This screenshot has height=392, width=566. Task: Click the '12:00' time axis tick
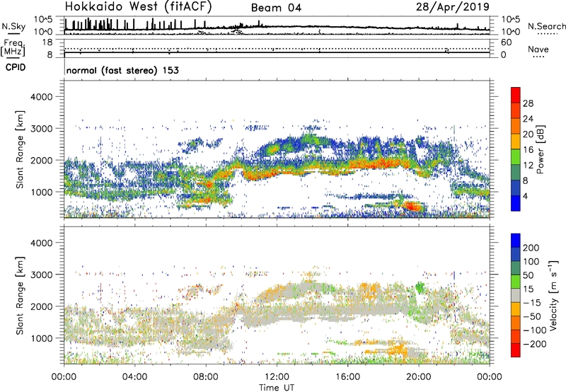[x=277, y=377]
